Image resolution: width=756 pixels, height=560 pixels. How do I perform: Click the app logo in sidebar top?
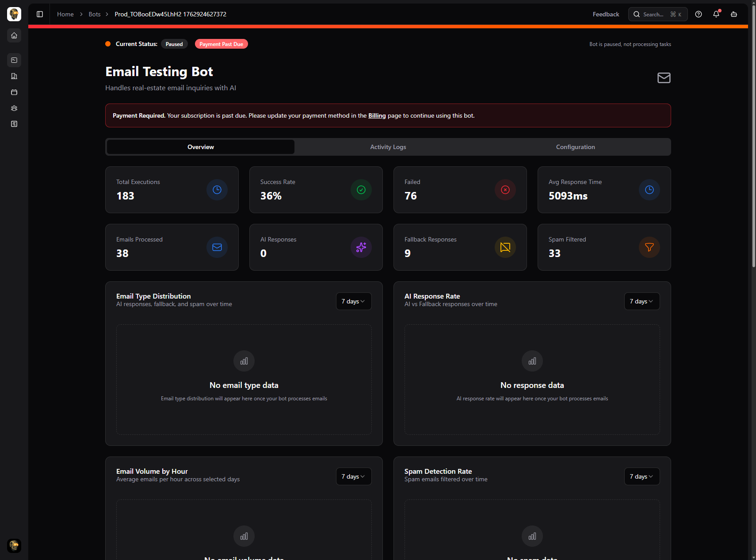click(x=14, y=14)
